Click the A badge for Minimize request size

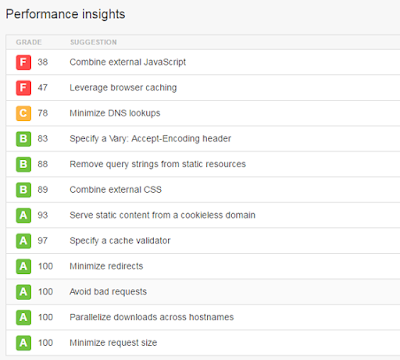pyautogui.click(x=23, y=343)
